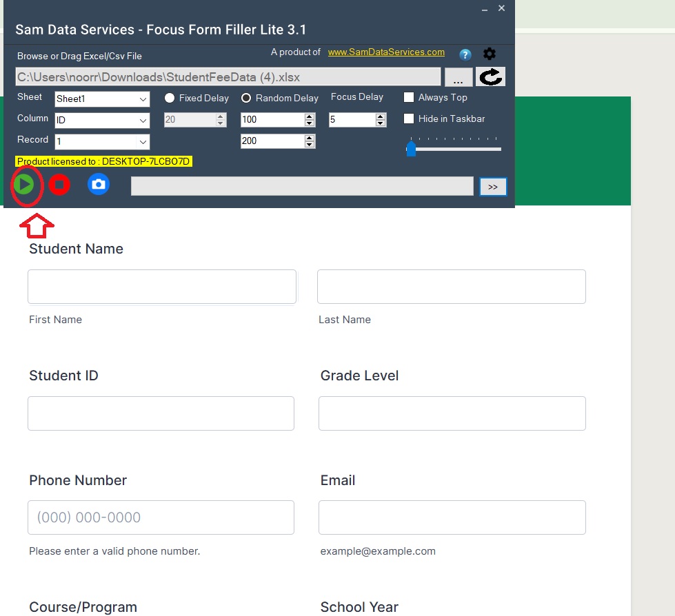The height and width of the screenshot is (616, 675).
Task: Click the blue camera capture icon
Action: [99, 185]
